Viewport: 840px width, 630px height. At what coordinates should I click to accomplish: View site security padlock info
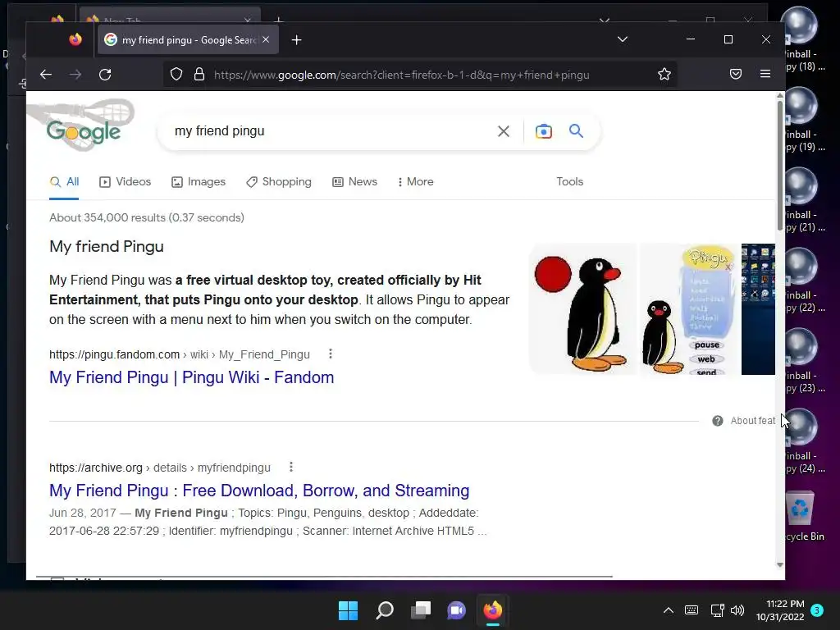199,75
